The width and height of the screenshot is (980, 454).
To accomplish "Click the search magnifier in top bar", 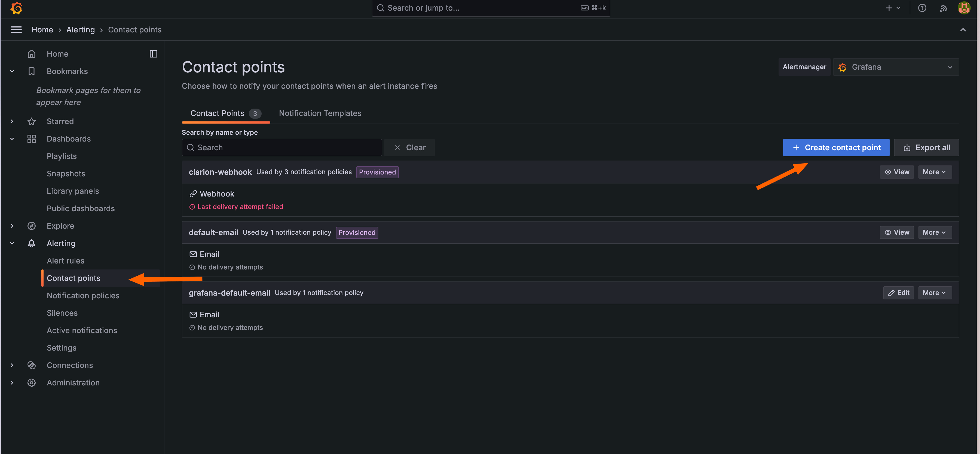I will 380,8.
